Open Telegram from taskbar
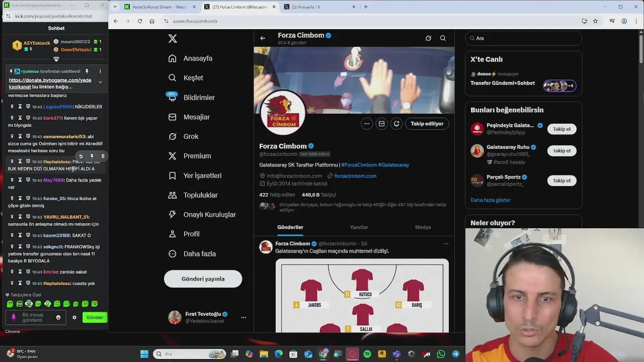This screenshot has width=644, height=362. 456,354
